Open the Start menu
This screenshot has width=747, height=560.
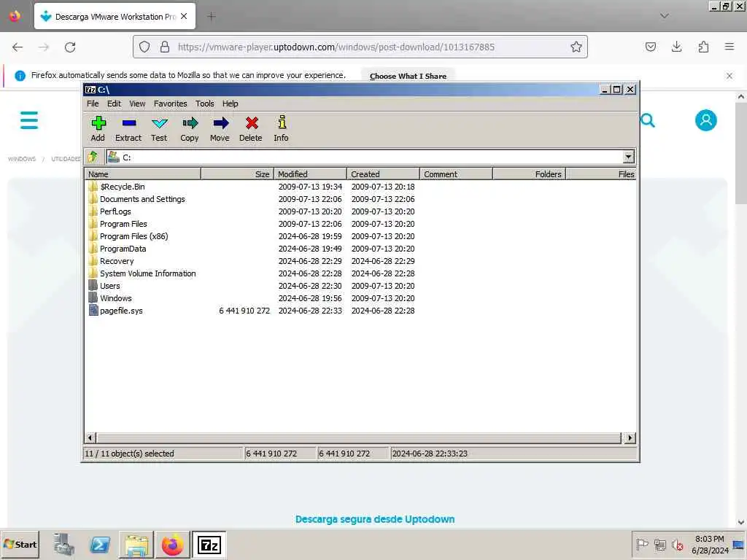pyautogui.click(x=20, y=545)
